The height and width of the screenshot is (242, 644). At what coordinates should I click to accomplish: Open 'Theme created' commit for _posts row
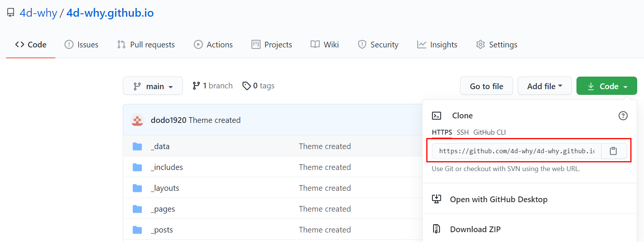coord(325,230)
